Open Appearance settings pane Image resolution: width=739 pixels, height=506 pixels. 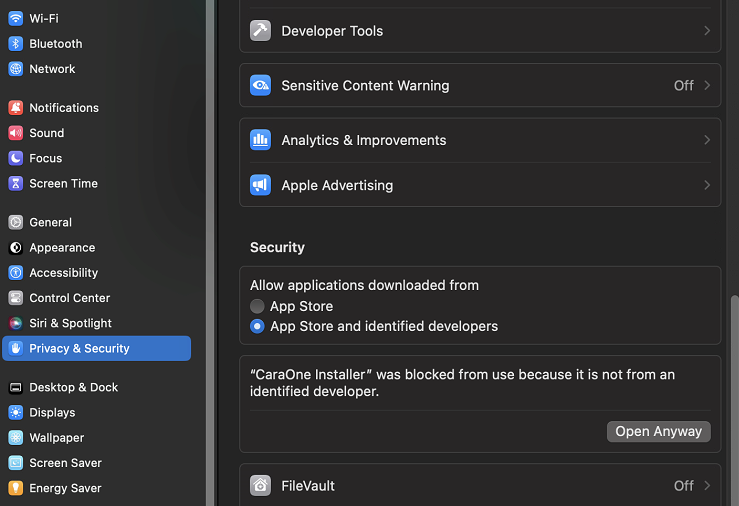pyautogui.click(x=96, y=247)
